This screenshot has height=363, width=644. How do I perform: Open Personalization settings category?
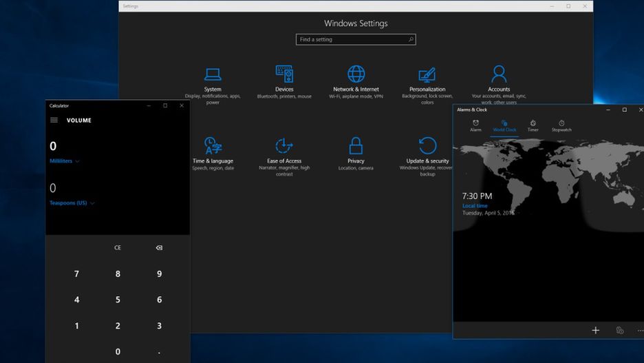(x=427, y=85)
